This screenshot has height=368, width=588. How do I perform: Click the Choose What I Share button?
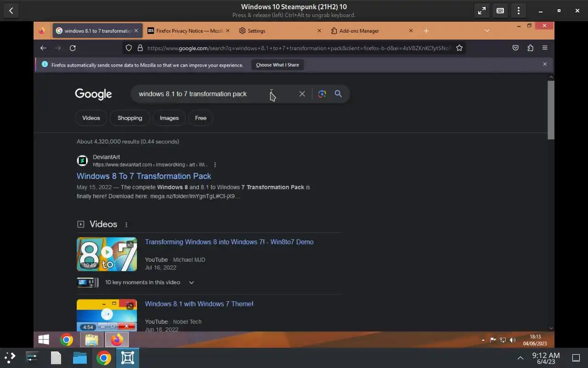277,65
